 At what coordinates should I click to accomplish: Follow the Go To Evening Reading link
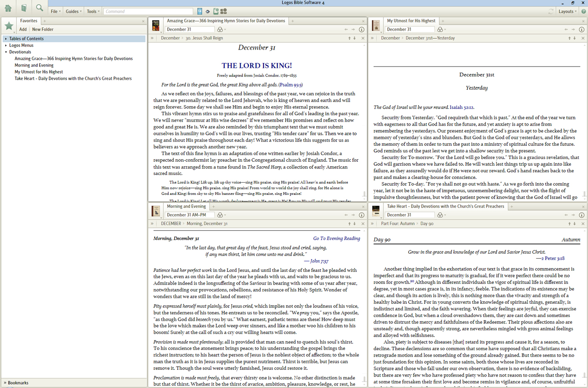[x=336, y=238]
